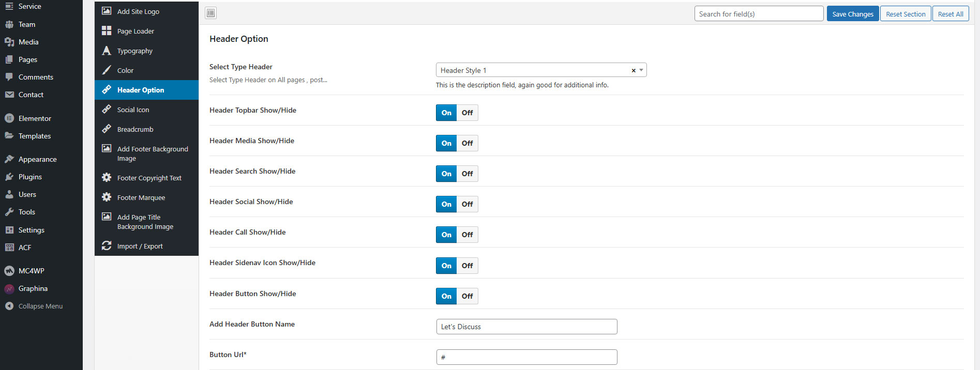The width and height of the screenshot is (980, 370).
Task: Click the Color brush icon
Action: pyautogui.click(x=107, y=70)
